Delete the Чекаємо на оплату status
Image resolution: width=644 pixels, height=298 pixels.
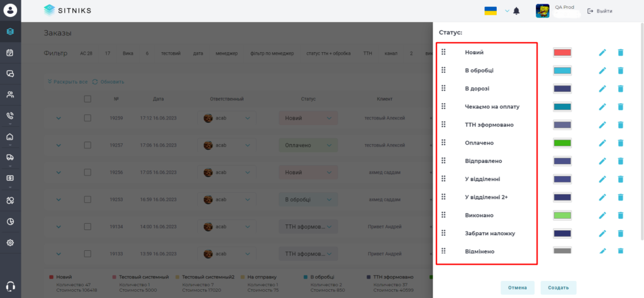(x=621, y=107)
